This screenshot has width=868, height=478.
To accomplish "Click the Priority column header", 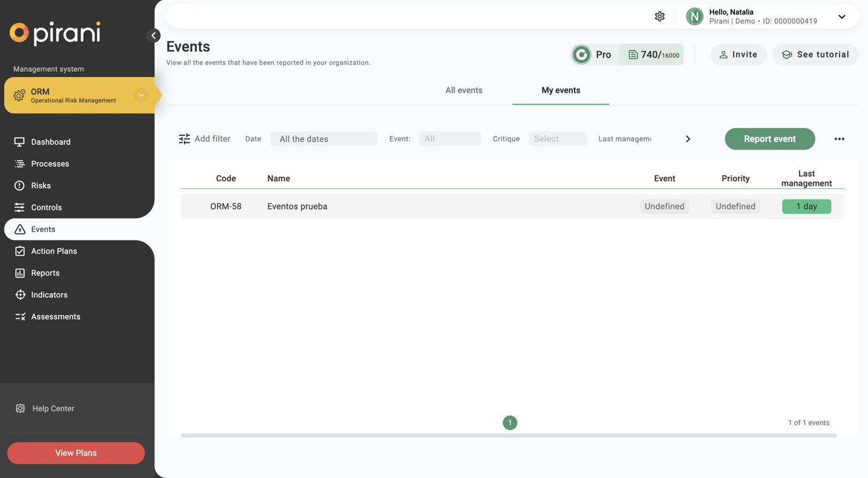I will [736, 179].
